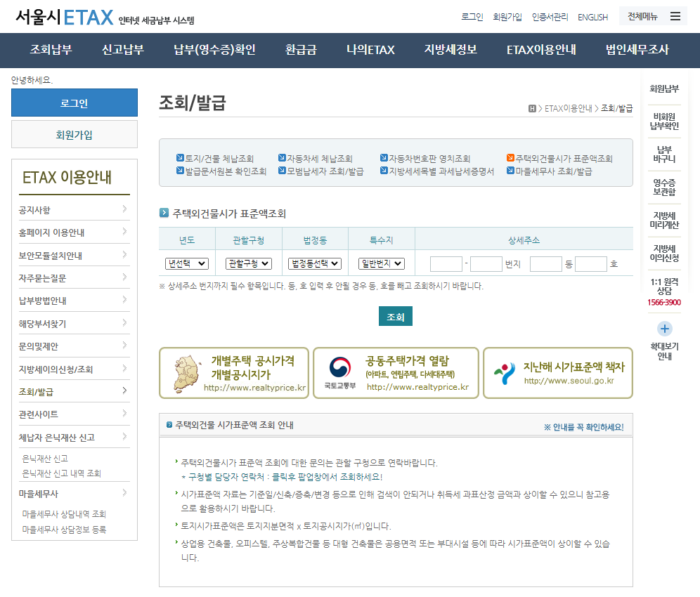Open the hamburger full menu icon
The image size is (700, 597).
(675, 17)
